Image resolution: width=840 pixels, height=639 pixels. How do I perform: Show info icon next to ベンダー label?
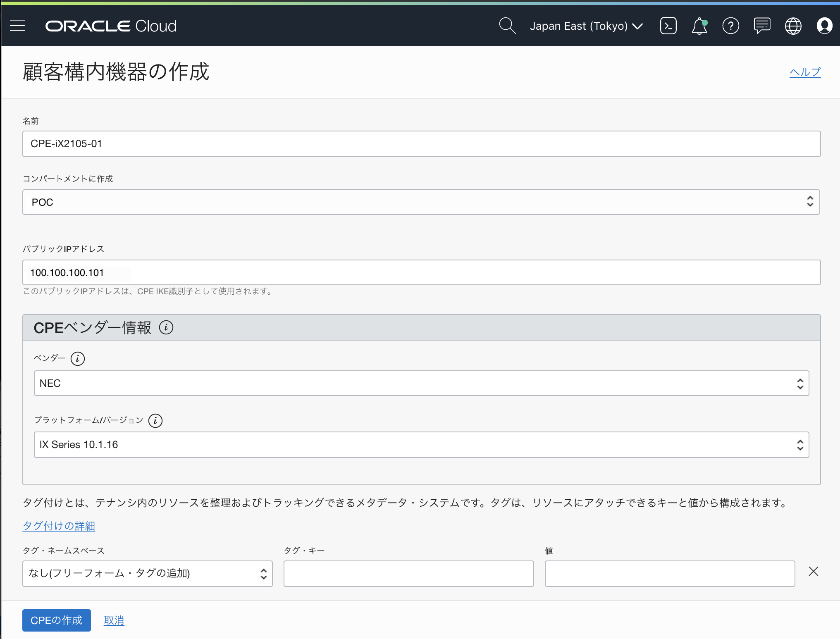pyautogui.click(x=78, y=358)
